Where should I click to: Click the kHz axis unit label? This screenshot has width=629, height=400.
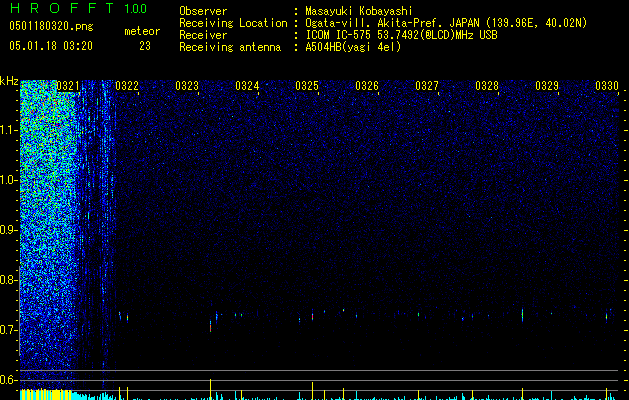(x=9, y=81)
